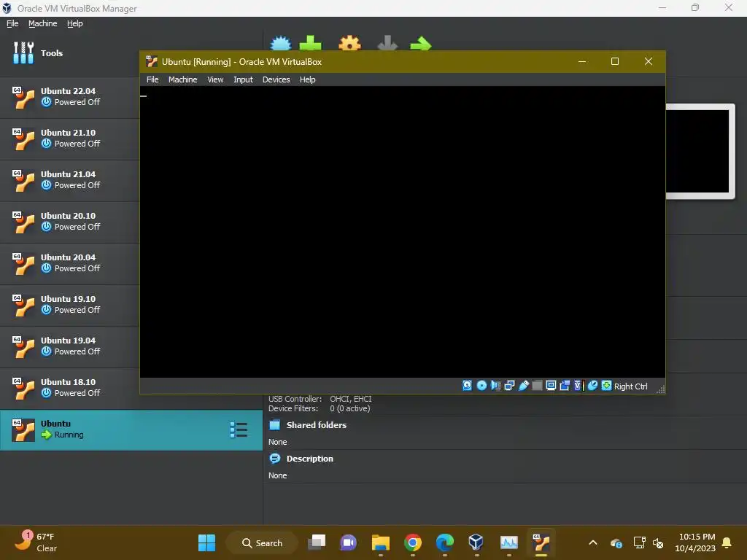Select Ubuntu 21.10 virtual machine
Image resolution: width=747 pixels, height=560 pixels.
[x=69, y=139]
